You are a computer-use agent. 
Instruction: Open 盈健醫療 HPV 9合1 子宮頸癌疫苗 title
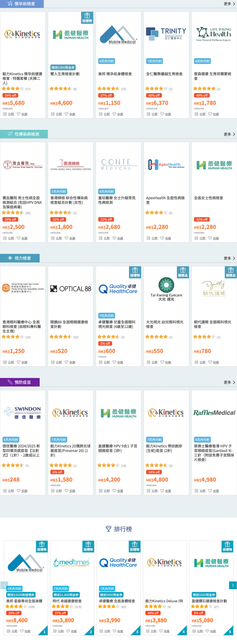tap(118, 448)
